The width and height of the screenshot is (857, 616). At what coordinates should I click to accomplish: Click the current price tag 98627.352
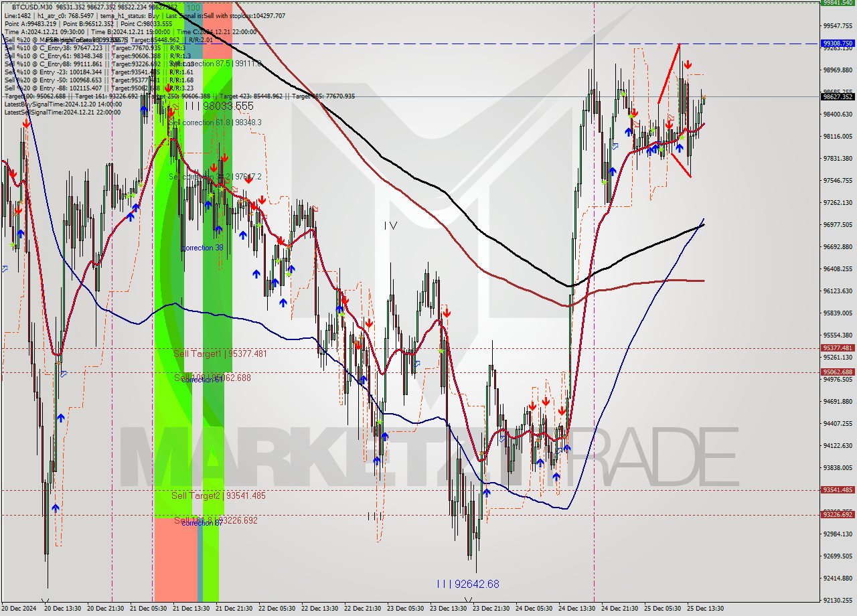click(x=838, y=96)
